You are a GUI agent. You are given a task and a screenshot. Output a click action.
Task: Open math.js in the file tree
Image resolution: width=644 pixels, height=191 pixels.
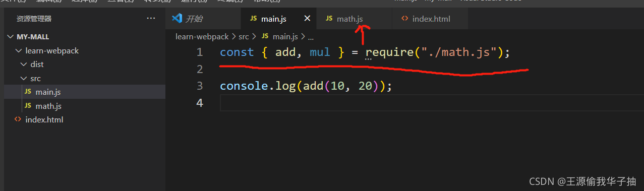(x=85, y=106)
